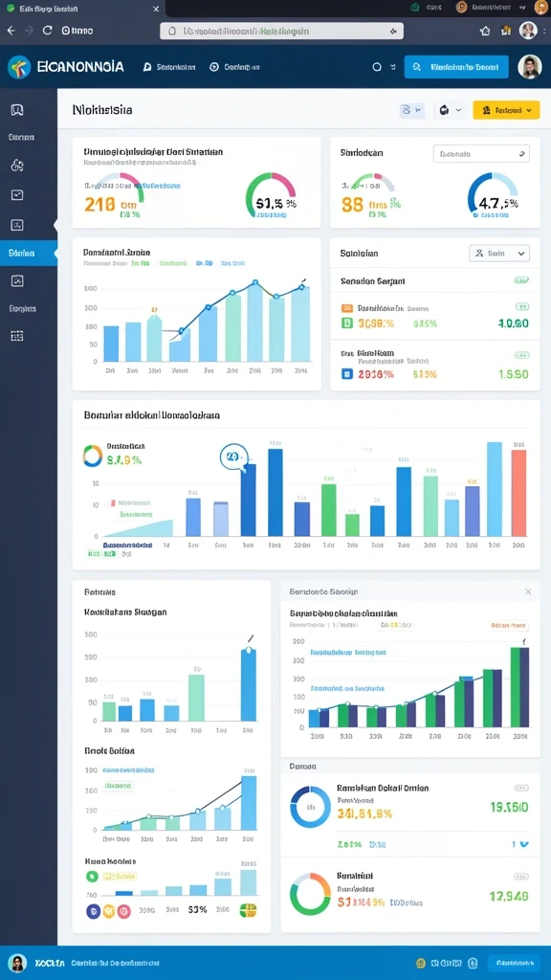Expand the yellow dropdown button in page header

tap(506, 110)
